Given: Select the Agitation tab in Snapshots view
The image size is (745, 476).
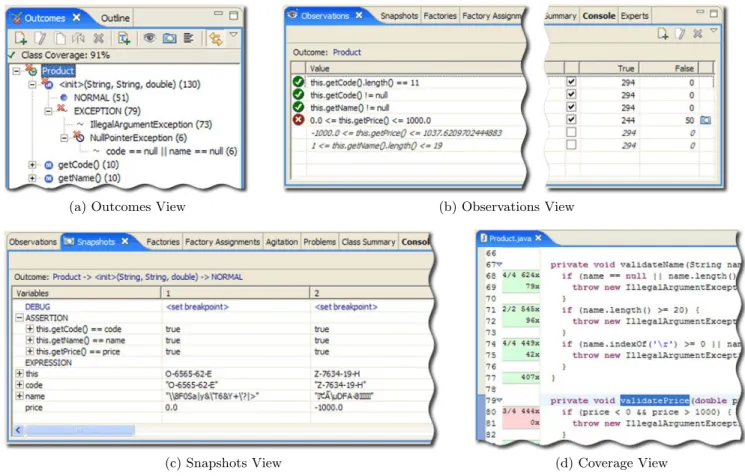Looking at the screenshot, I should point(282,242).
